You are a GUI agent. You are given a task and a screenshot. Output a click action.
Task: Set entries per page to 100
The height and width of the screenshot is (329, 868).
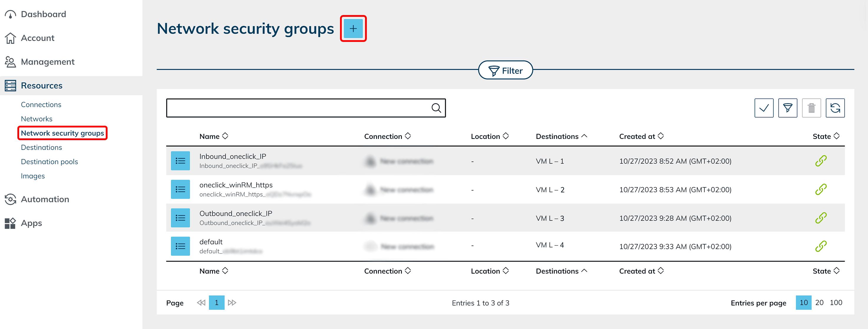[836, 303]
